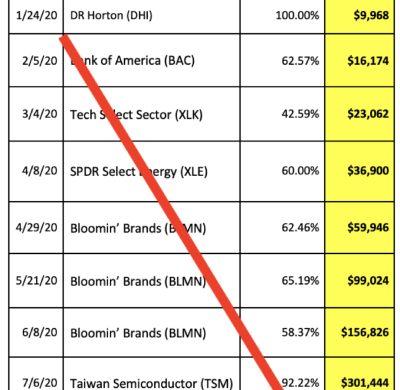
Task: Click the 3/4/20 date cell
Action: 36,114
